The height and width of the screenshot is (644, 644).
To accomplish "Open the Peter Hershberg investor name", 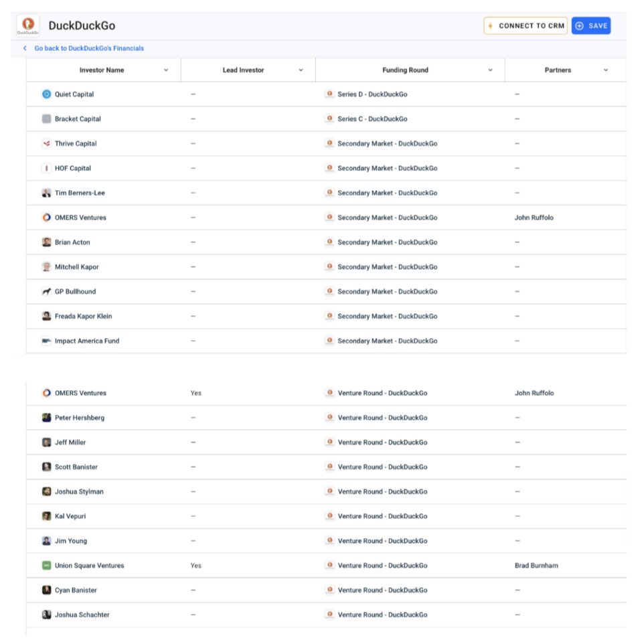I will 80,417.
